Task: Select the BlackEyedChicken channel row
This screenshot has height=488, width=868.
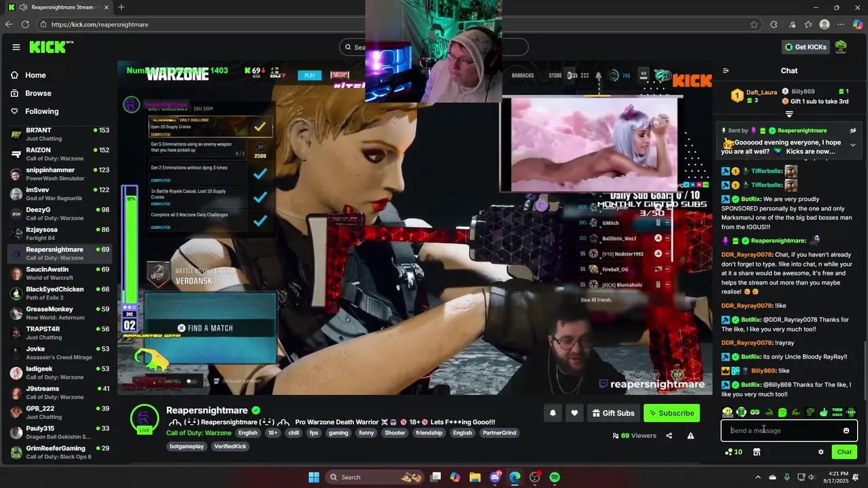Action: (x=60, y=293)
